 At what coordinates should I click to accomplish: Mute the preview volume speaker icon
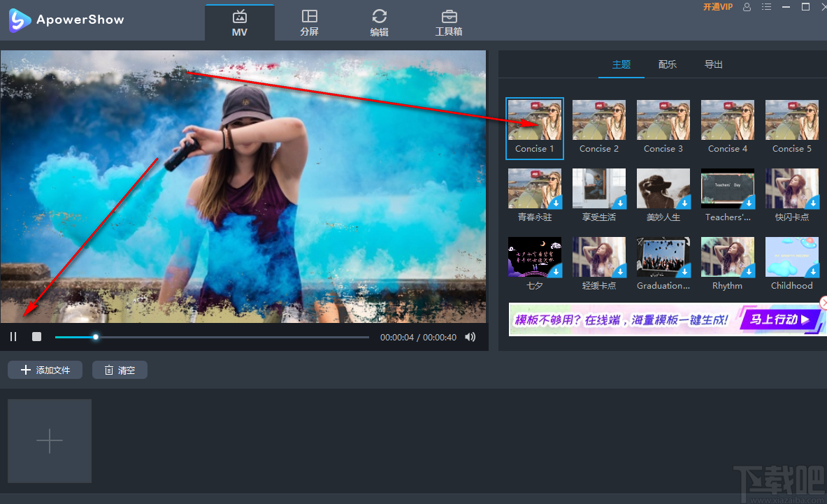(x=470, y=337)
